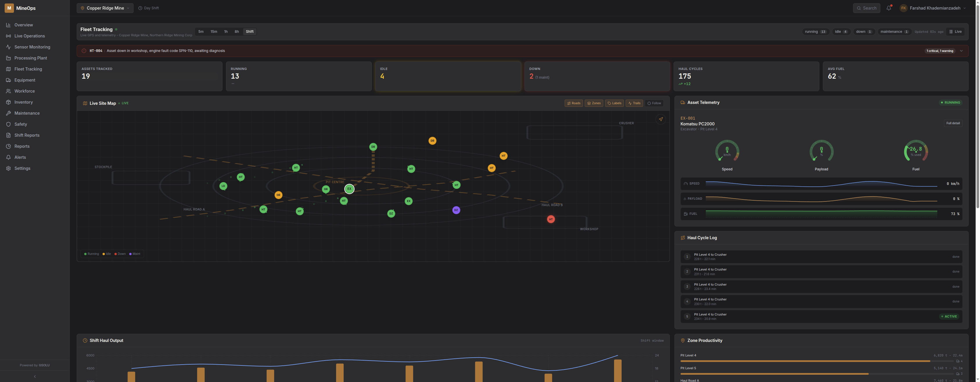Open the active haul cycle row 5
This screenshot has height=382, width=980.
click(821, 317)
